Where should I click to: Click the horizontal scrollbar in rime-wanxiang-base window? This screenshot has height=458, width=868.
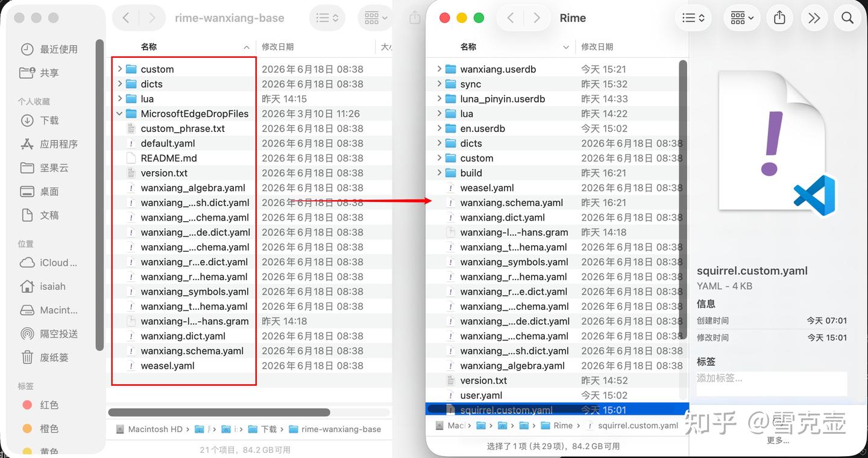219,413
